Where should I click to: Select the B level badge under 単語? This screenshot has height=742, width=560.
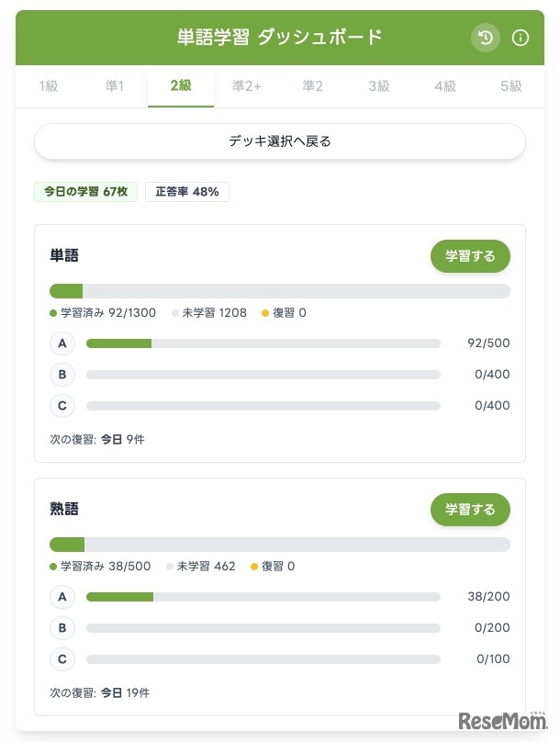pyautogui.click(x=62, y=374)
